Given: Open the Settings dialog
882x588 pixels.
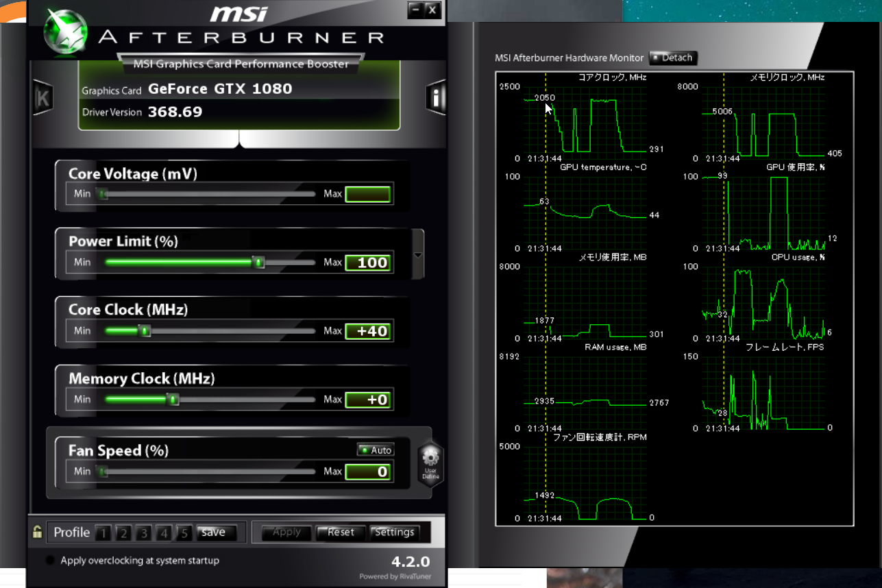Looking at the screenshot, I should click(394, 532).
